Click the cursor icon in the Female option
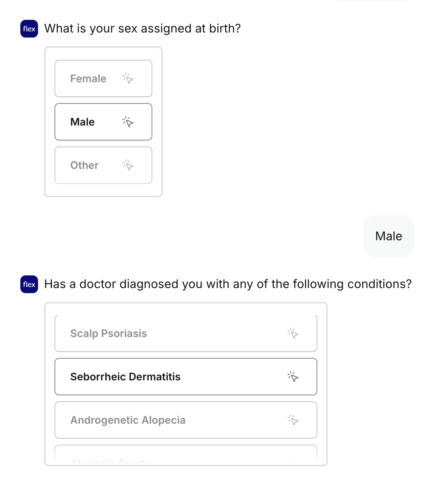 point(128,78)
